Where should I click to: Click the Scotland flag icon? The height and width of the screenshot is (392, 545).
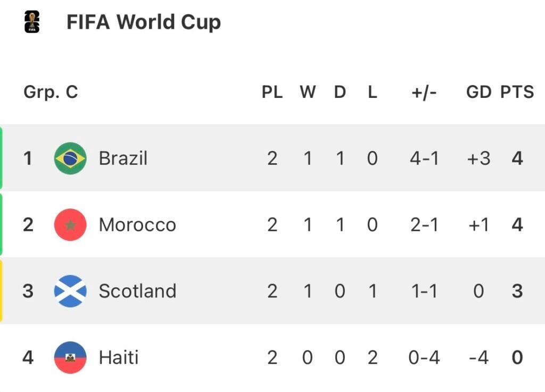(70, 291)
